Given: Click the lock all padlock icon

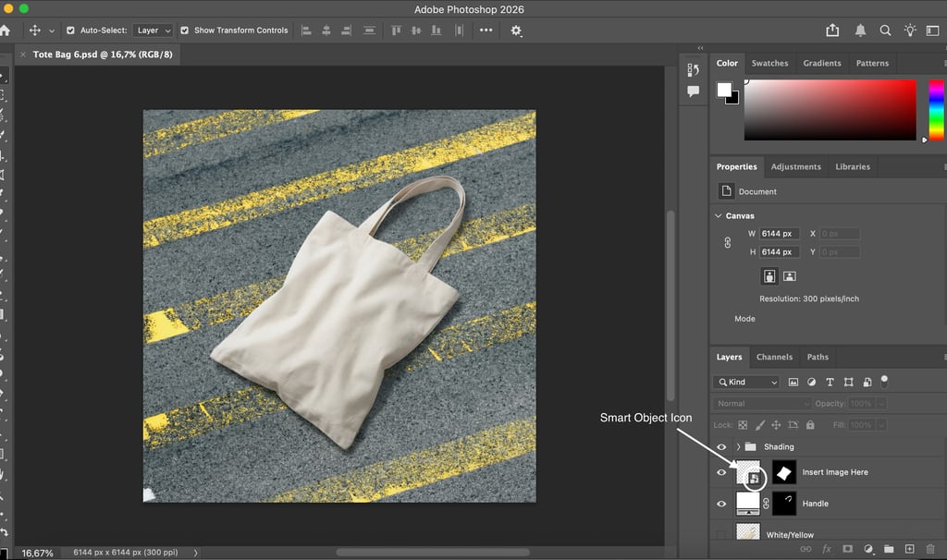Looking at the screenshot, I should (x=811, y=425).
